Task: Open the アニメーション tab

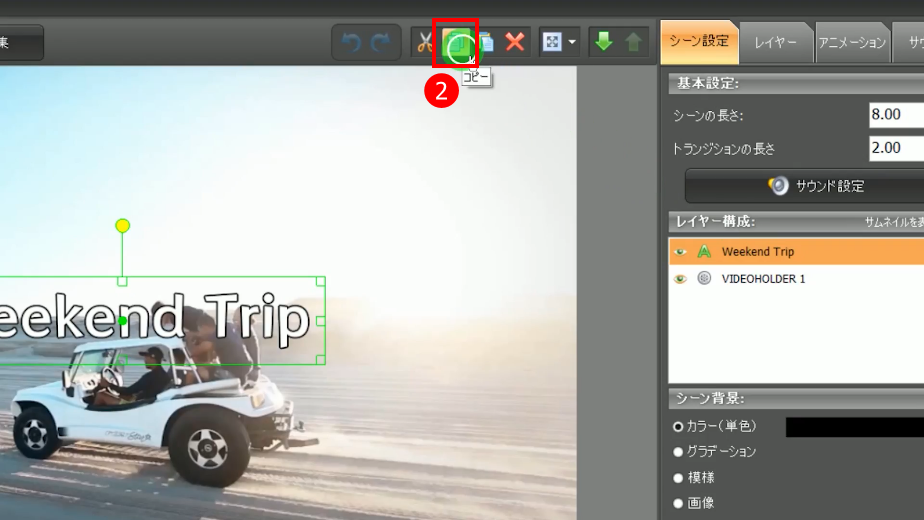Action: [851, 42]
